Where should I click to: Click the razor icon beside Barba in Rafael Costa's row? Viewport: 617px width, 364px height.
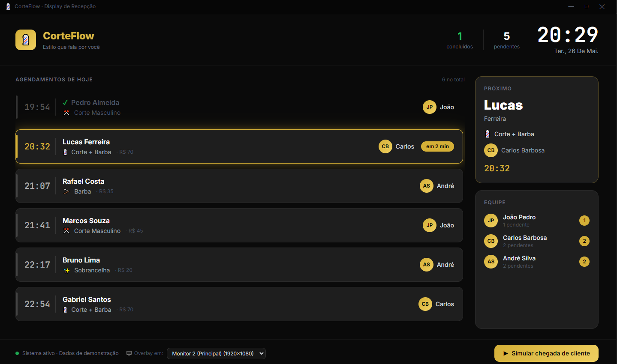click(x=66, y=191)
